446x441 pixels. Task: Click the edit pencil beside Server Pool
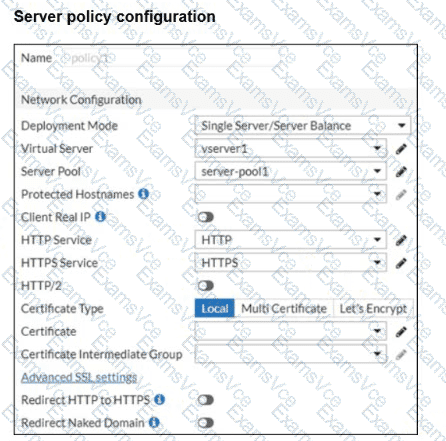(401, 172)
